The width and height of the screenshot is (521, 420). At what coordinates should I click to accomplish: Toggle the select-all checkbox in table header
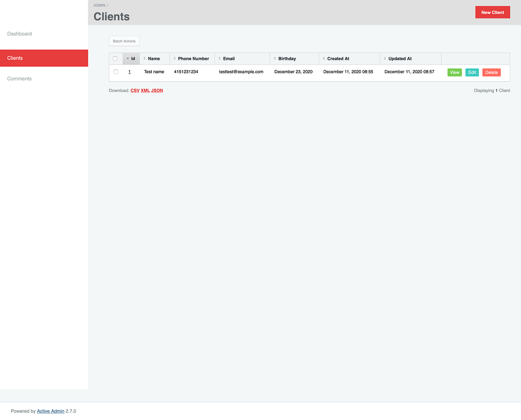coord(115,58)
